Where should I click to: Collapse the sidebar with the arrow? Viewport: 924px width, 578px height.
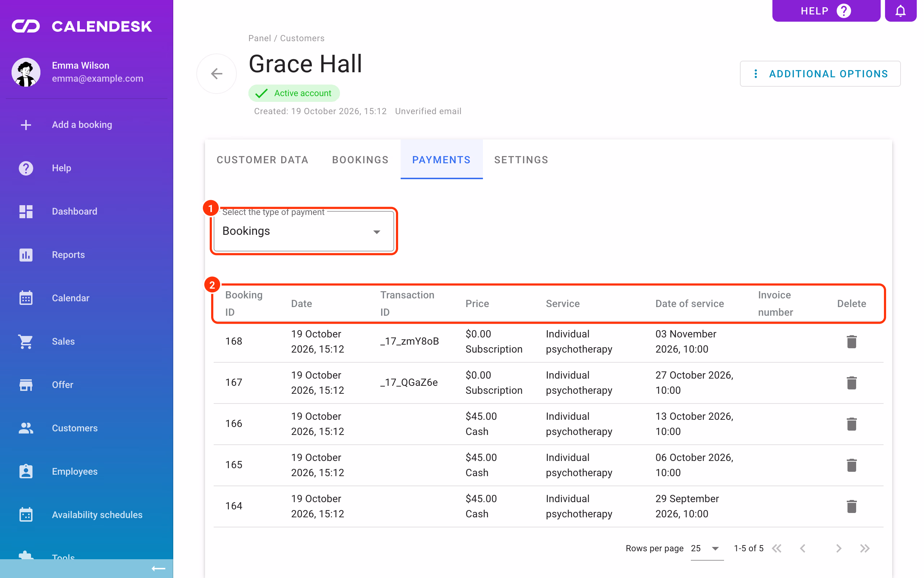point(158,569)
